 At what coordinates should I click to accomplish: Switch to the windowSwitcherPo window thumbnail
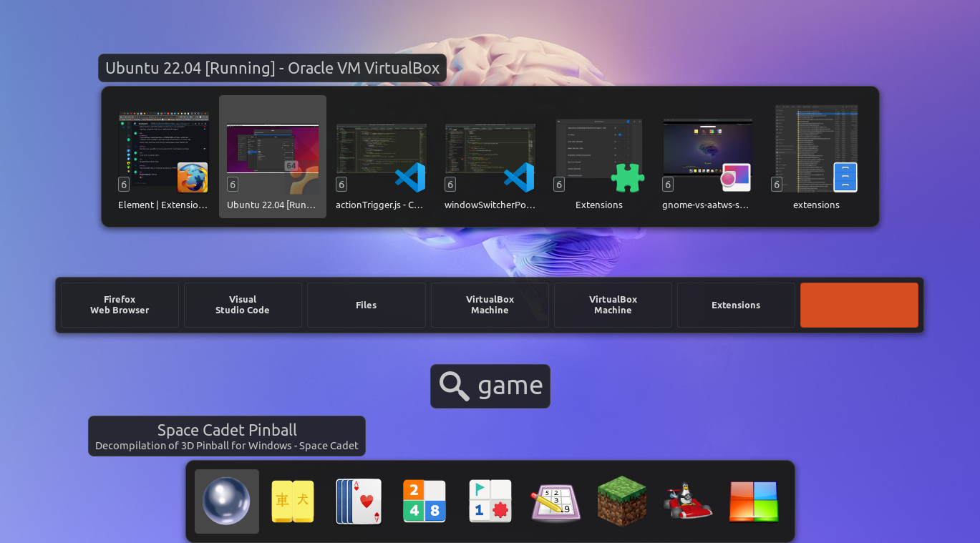[490, 157]
